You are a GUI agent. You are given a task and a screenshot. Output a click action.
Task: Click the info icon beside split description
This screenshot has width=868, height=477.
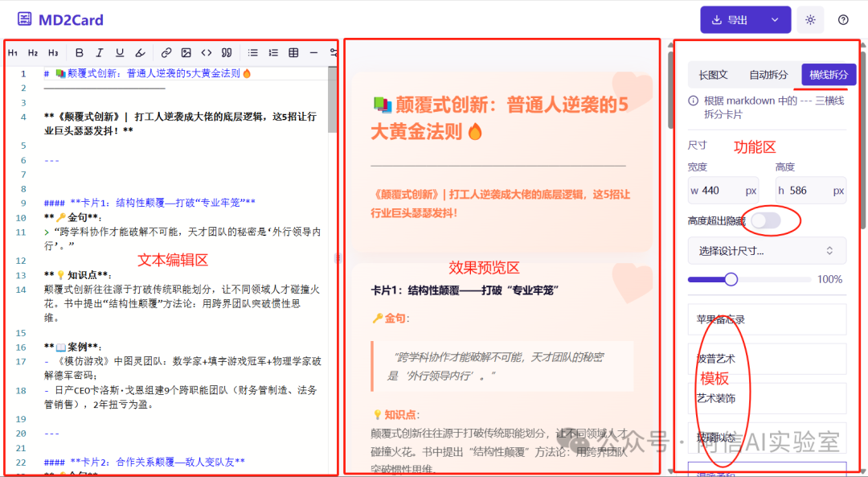coord(693,101)
